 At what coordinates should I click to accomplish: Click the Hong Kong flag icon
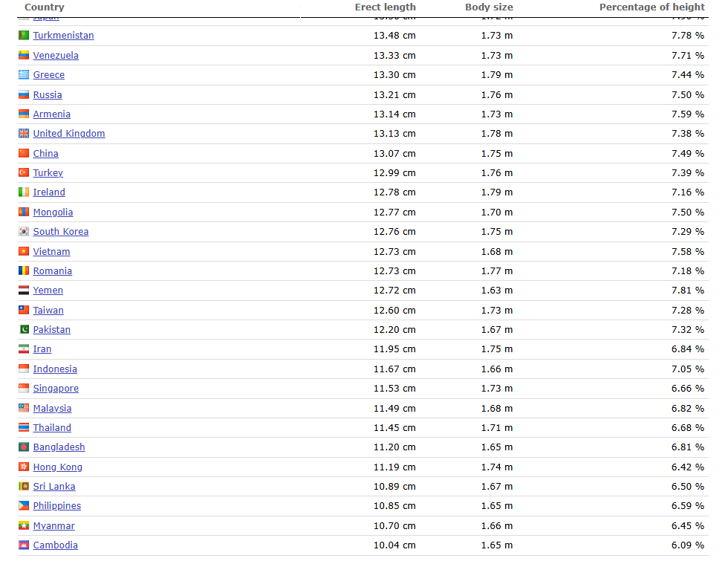(x=24, y=467)
